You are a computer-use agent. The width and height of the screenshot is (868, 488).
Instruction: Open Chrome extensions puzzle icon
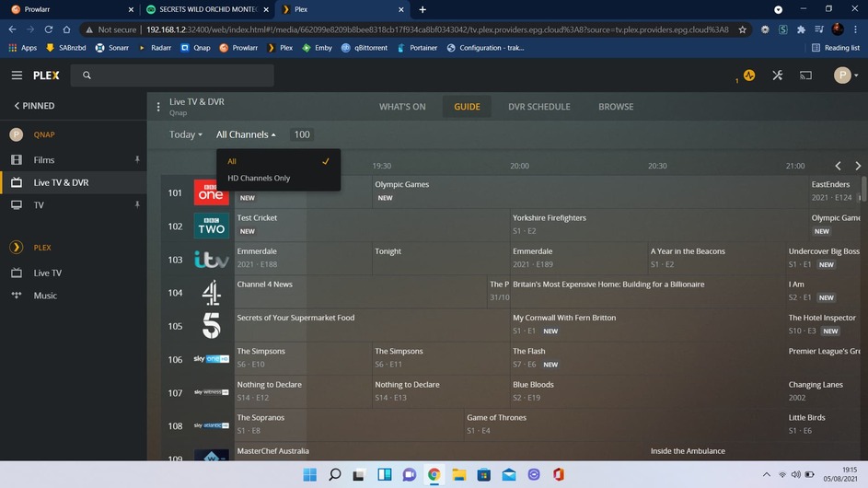pos(801,29)
